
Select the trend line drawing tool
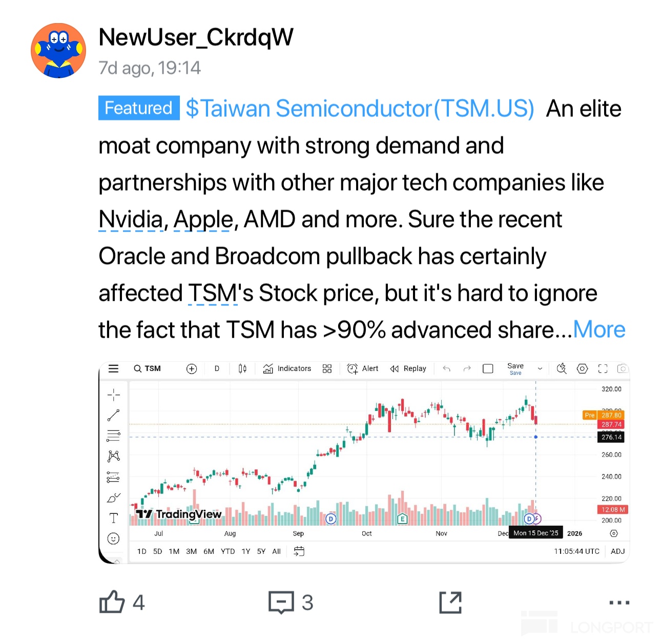pos(113,415)
